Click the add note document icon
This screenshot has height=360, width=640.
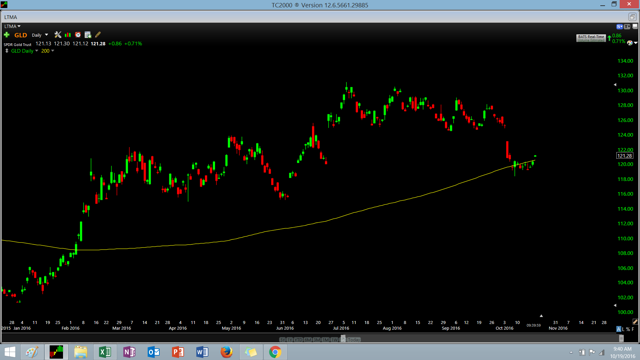88,35
